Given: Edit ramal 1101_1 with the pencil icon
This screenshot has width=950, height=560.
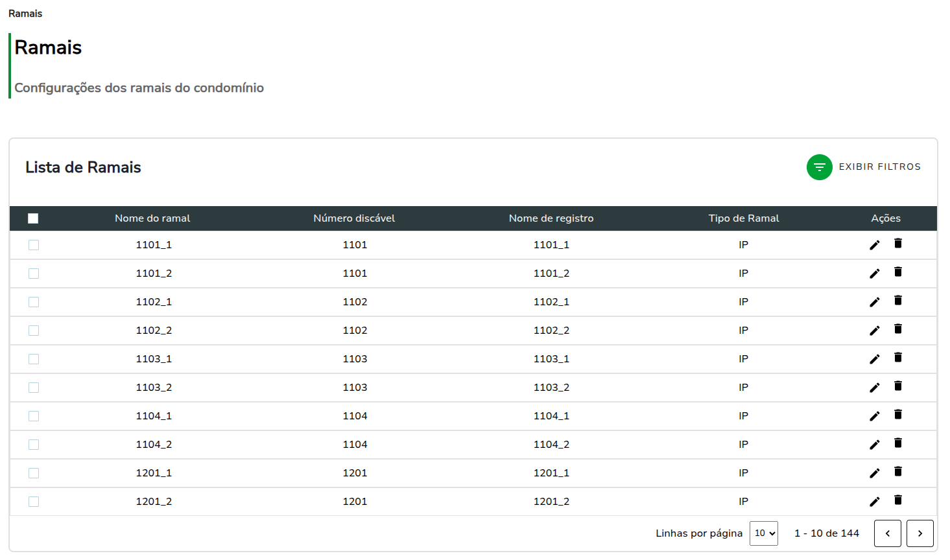Looking at the screenshot, I should 875,245.
